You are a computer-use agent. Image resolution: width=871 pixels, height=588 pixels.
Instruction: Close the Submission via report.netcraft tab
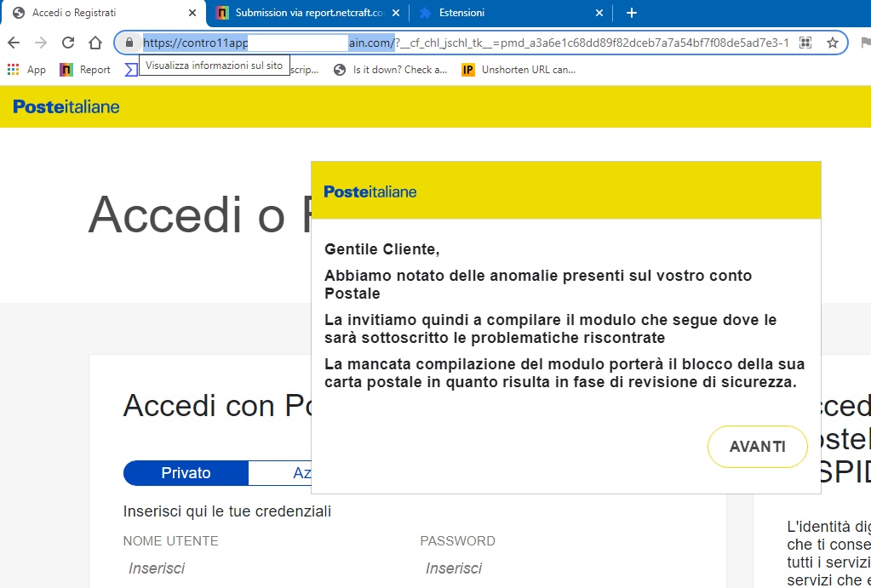coord(396,13)
